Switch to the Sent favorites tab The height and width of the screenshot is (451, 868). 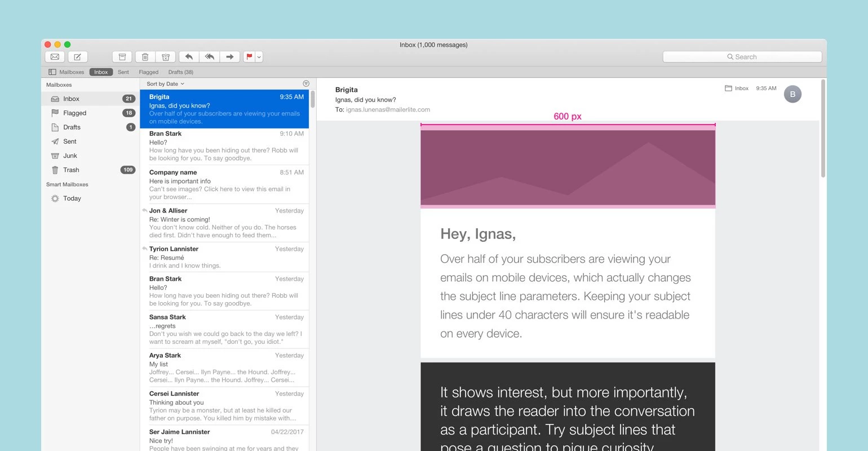click(x=123, y=72)
